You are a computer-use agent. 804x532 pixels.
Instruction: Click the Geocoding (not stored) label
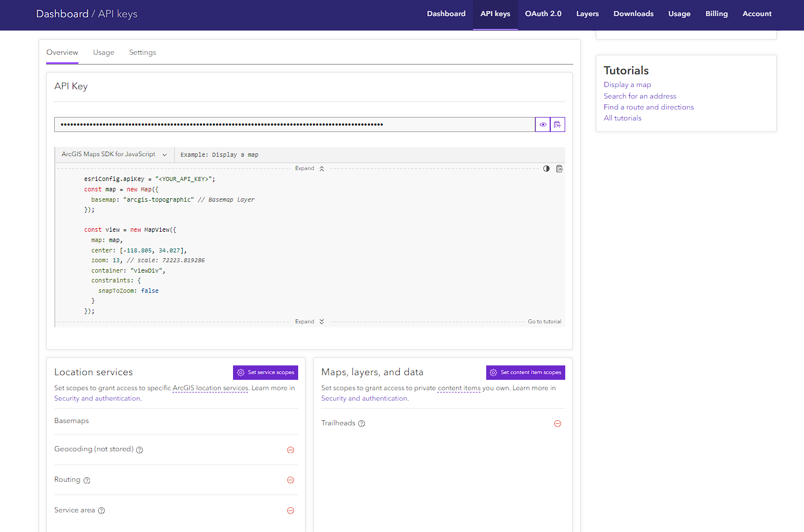coord(94,450)
